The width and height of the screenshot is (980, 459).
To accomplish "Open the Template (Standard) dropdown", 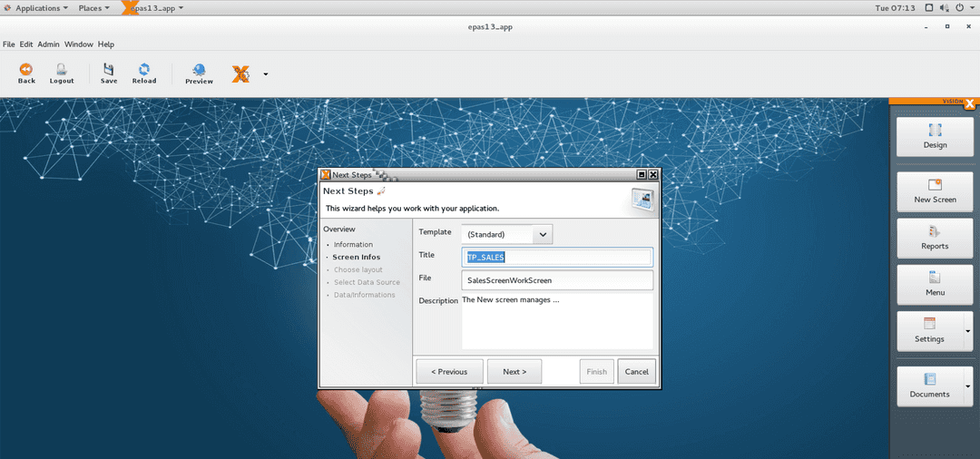I will coord(543,234).
